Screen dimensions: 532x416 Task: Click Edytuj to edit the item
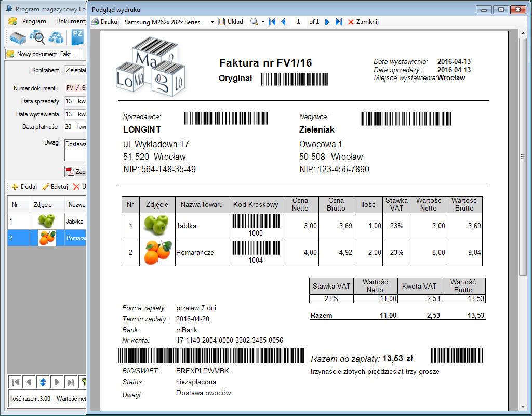pos(55,187)
